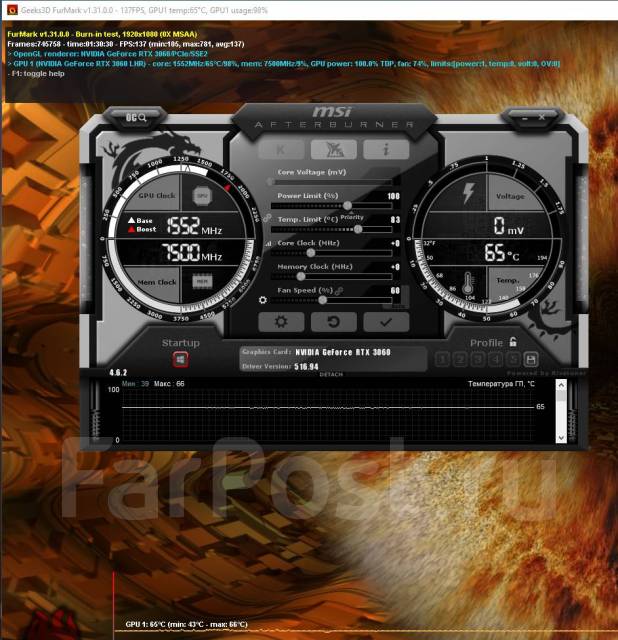
Task: Click the Temp. Limit value 83
Action: click(x=395, y=220)
